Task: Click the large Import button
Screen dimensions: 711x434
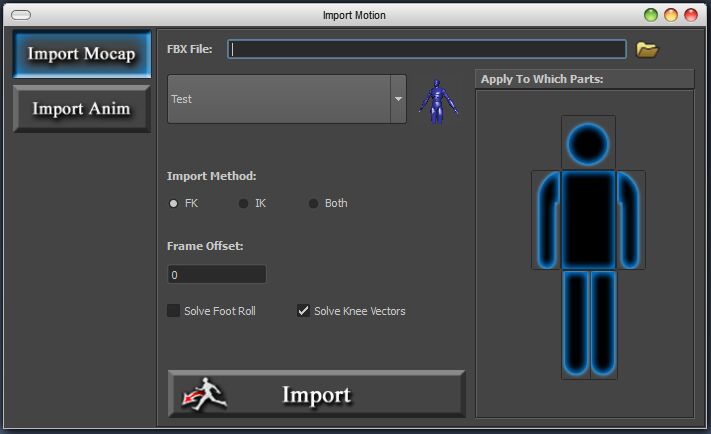Action: 317,394
